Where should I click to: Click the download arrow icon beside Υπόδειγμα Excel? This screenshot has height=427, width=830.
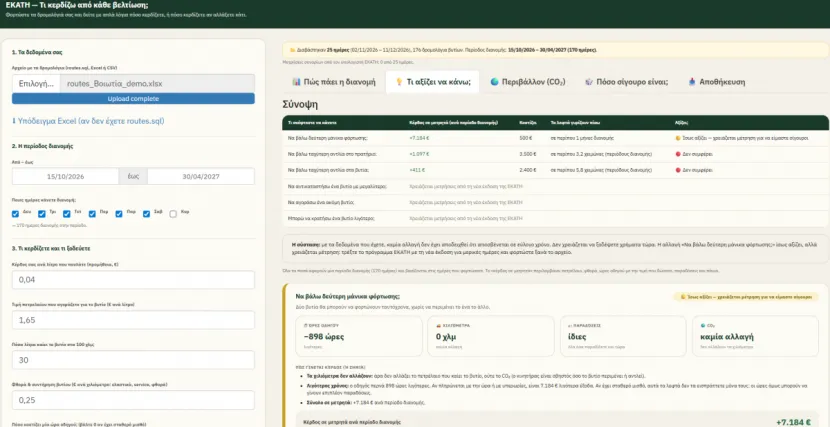point(14,121)
